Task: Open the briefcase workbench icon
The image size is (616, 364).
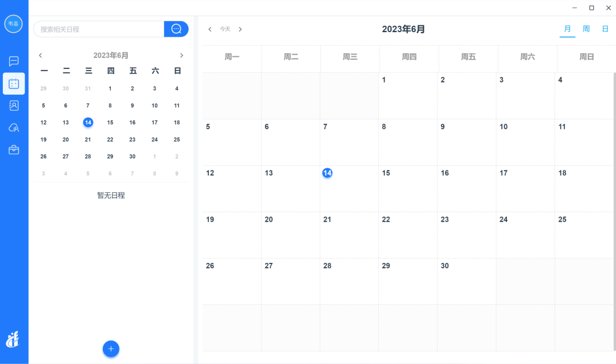Action: (14, 150)
